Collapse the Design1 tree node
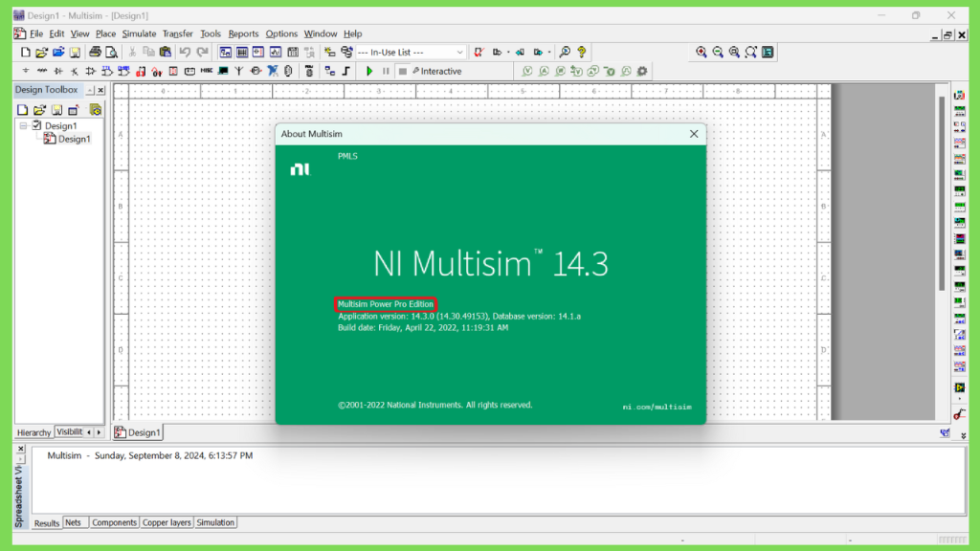Viewport: 980px width, 551px height. tap(24, 125)
